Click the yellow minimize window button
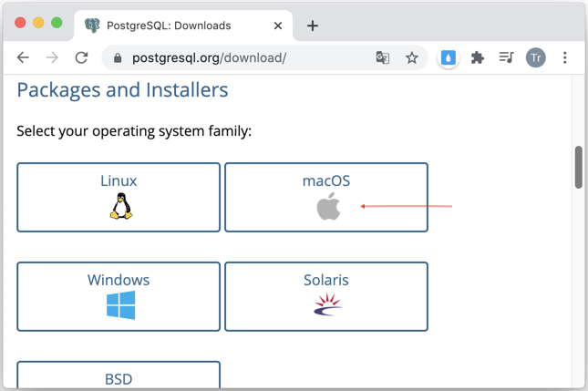The image size is (588, 391). 38,23
